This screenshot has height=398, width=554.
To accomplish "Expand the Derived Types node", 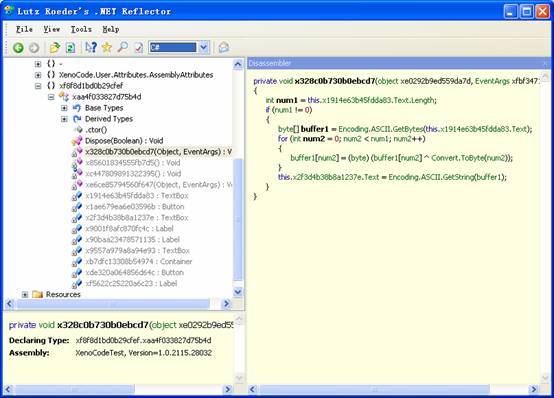I will pyautogui.click(x=64, y=119).
